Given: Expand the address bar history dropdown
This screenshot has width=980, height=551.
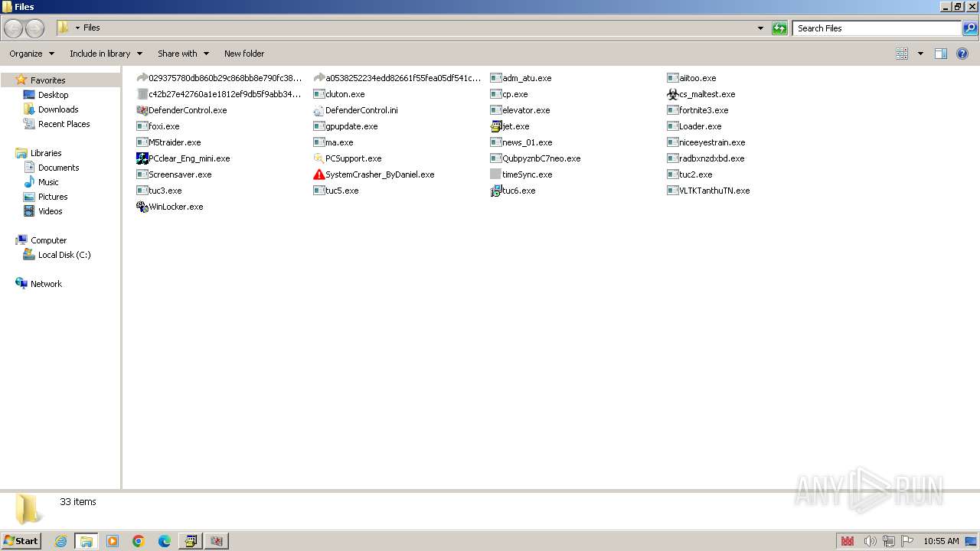Looking at the screenshot, I should [760, 28].
